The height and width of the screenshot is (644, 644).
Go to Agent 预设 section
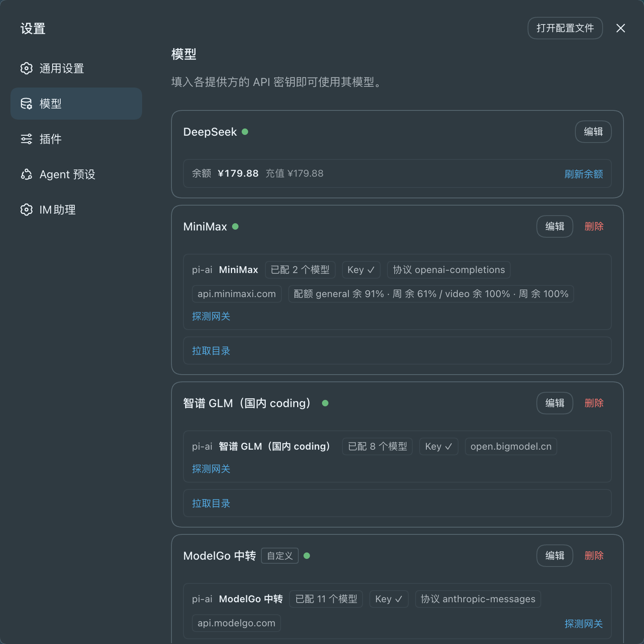[x=76, y=174]
